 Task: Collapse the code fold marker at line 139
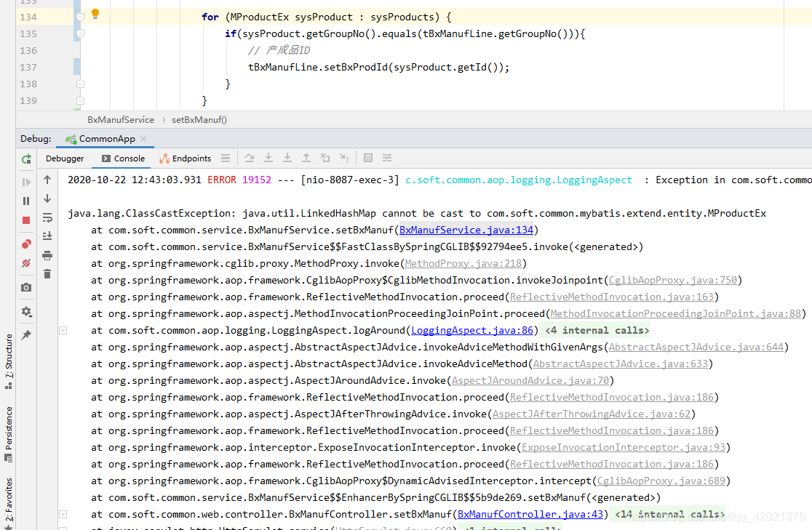[79, 100]
